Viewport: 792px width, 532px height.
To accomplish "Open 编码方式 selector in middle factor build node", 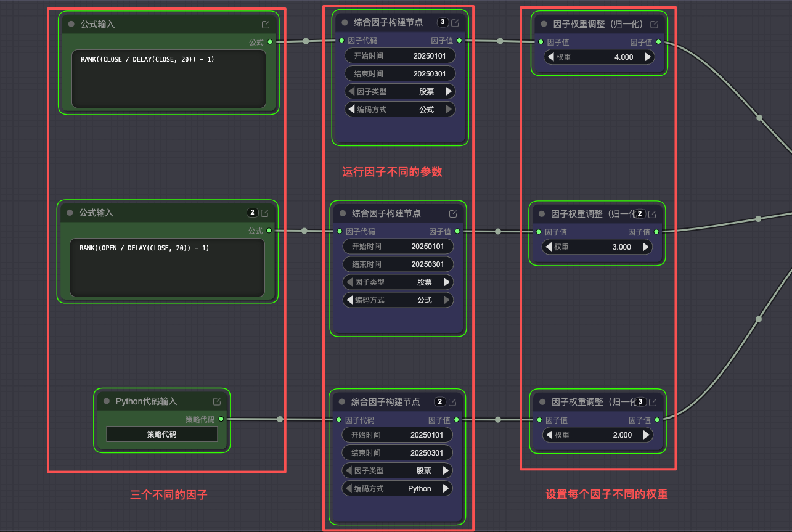I will (398, 300).
